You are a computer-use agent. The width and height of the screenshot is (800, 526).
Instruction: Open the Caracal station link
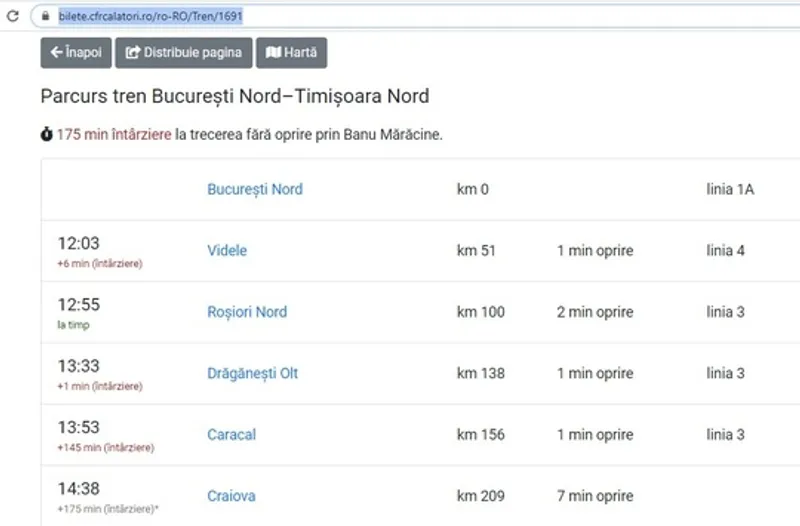click(x=232, y=434)
